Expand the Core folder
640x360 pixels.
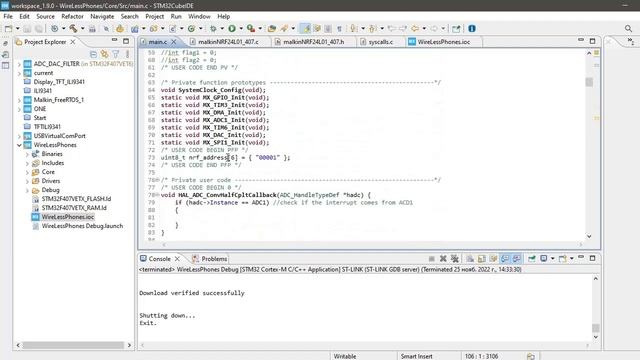[x=27, y=172]
